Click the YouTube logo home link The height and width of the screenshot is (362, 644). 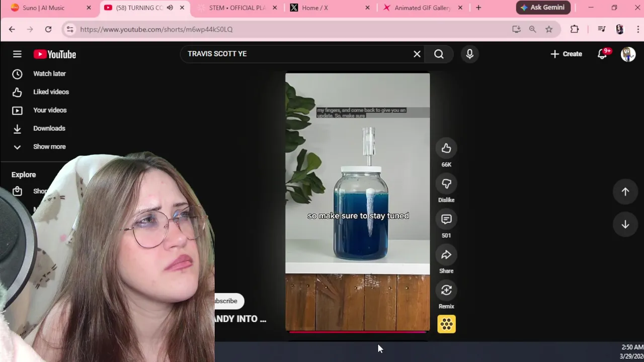click(55, 54)
